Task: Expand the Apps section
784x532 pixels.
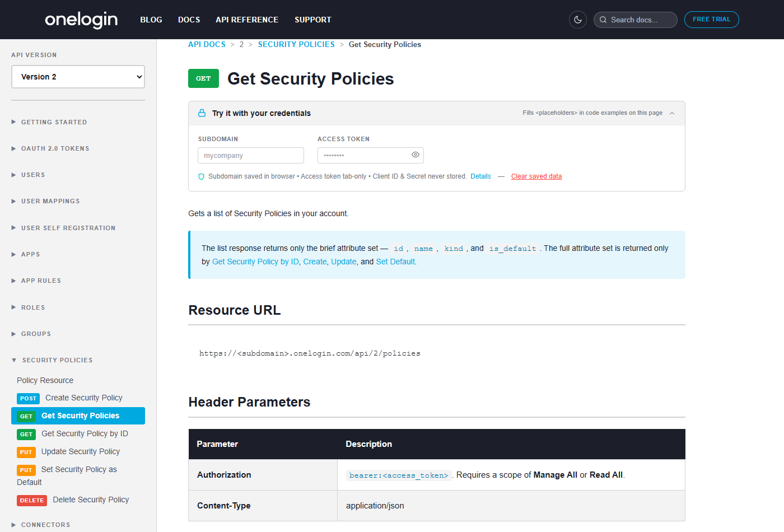Action: point(26,254)
